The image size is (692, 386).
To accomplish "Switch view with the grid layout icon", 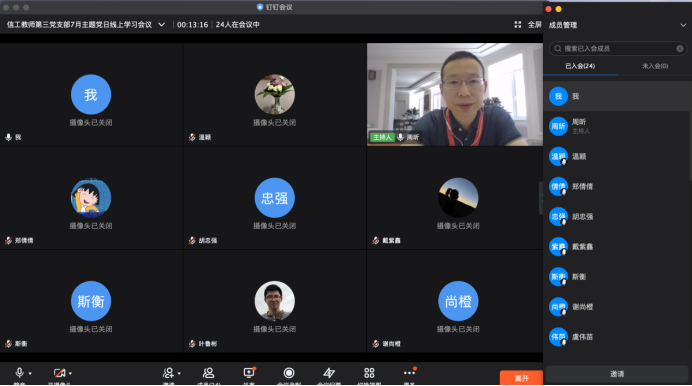I will pyautogui.click(x=369, y=373).
